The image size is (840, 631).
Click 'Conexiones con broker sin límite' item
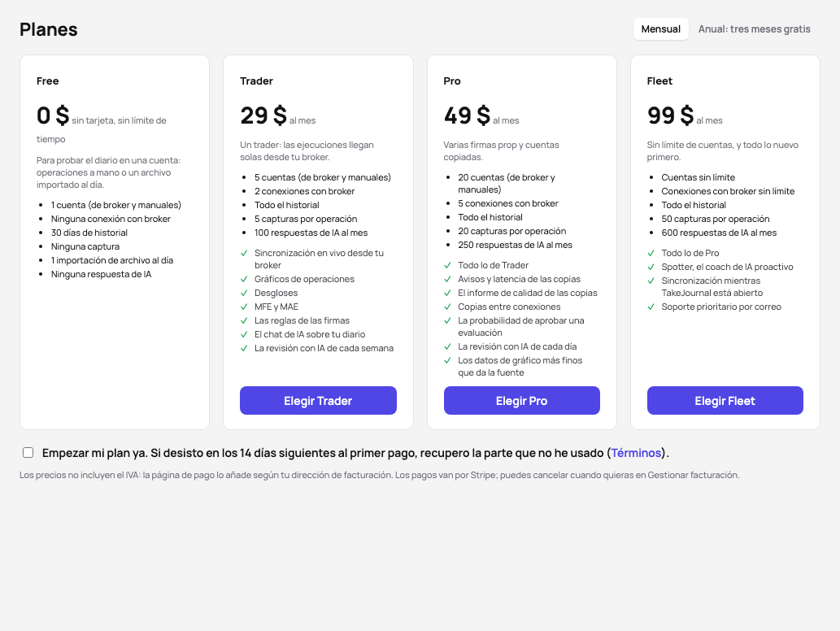(728, 191)
